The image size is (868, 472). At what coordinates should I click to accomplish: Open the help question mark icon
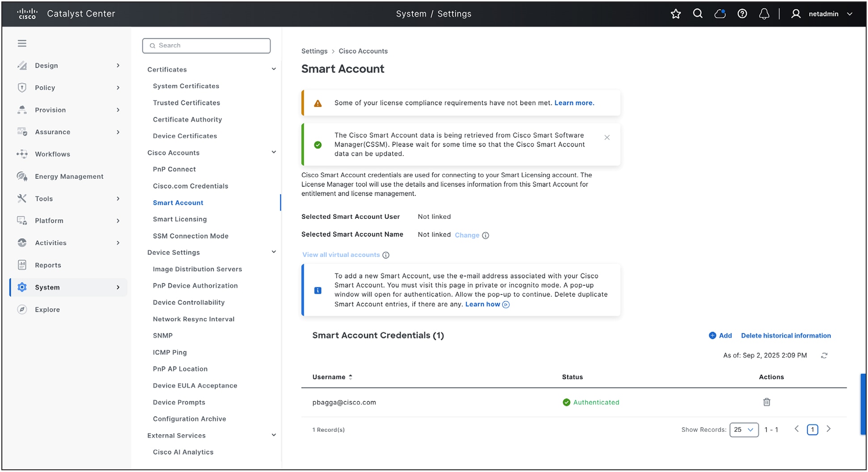pos(742,13)
